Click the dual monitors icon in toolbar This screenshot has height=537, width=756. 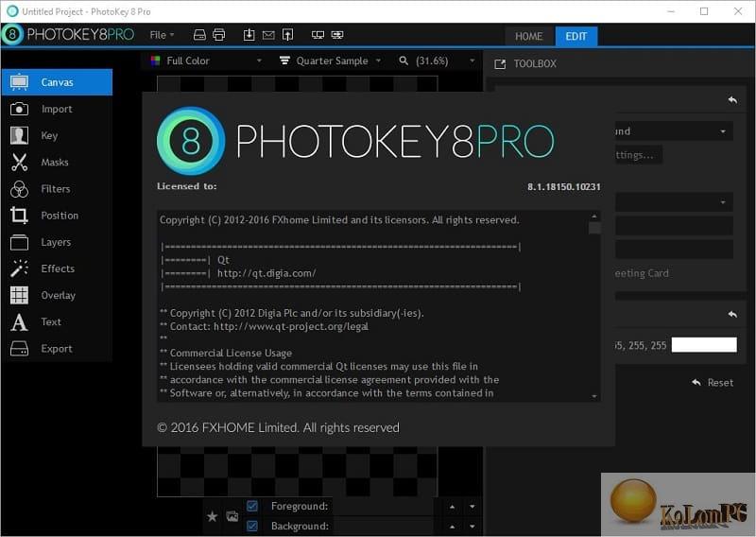318,35
